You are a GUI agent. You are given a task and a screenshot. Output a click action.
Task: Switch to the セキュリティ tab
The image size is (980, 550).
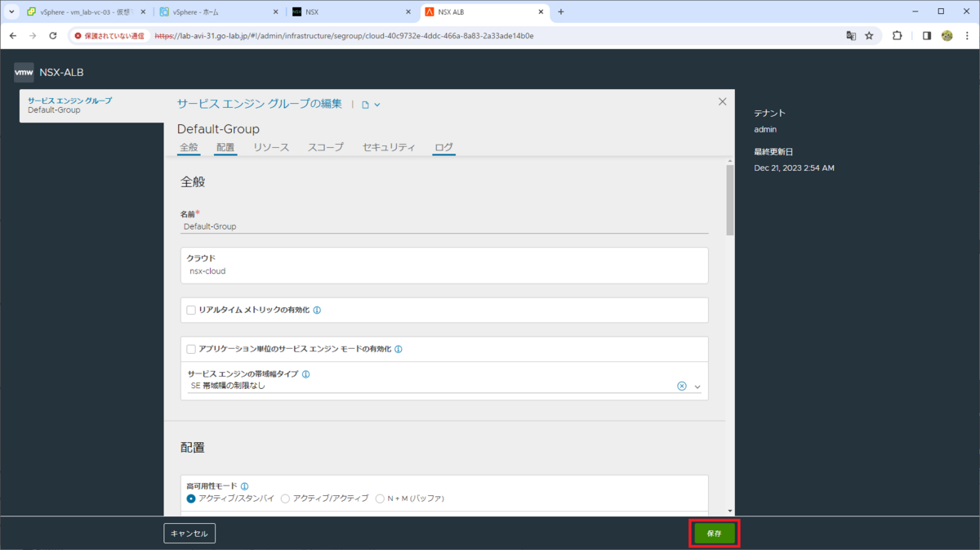tap(389, 147)
